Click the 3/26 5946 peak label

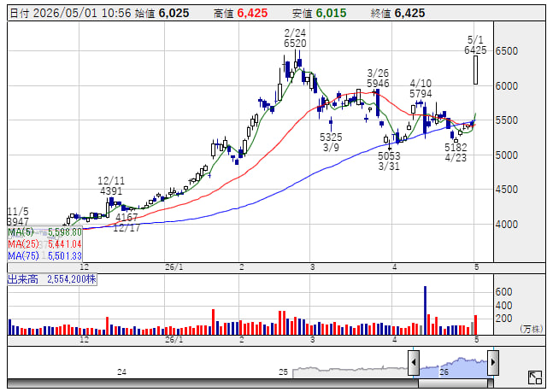pyautogui.click(x=378, y=79)
